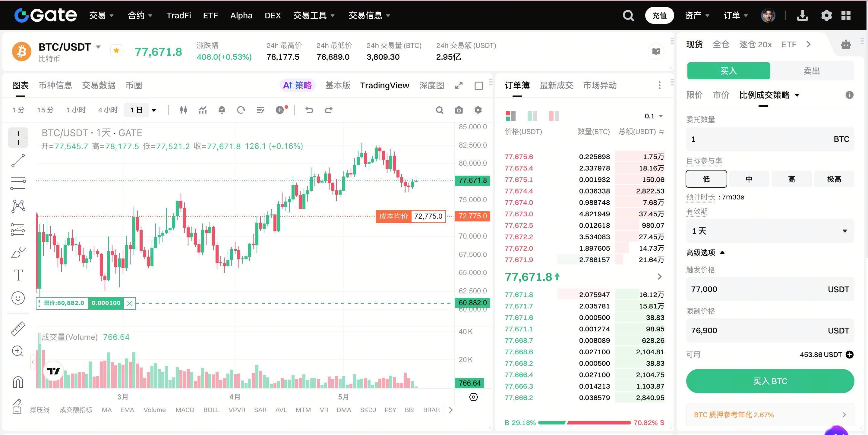Switch to 深度图 depth chart view
The width and height of the screenshot is (868, 435).
tap(431, 86)
